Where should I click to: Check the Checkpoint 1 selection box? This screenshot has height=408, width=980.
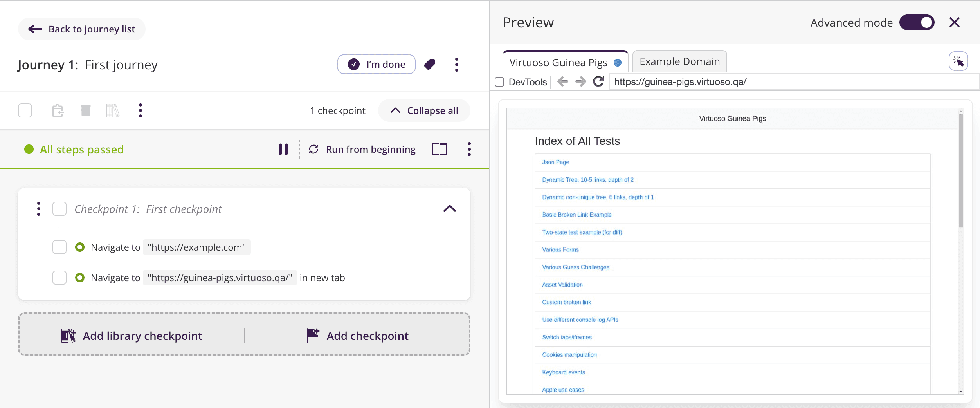point(59,209)
